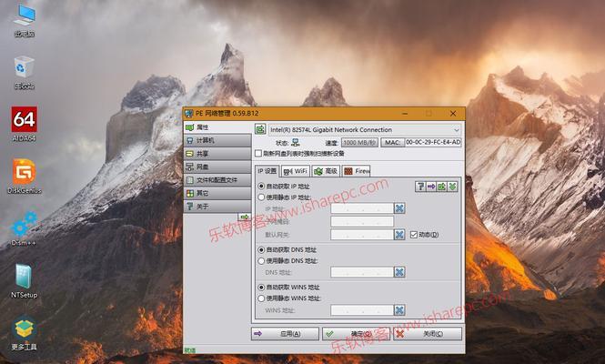
Task: Click the DNS 地址 input field
Action: 362,272
